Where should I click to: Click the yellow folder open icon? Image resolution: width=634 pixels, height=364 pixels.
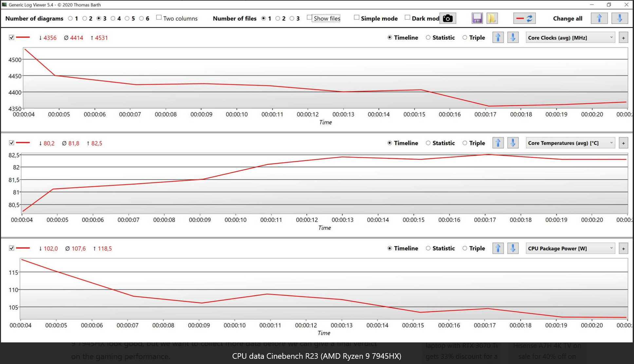pyautogui.click(x=492, y=18)
